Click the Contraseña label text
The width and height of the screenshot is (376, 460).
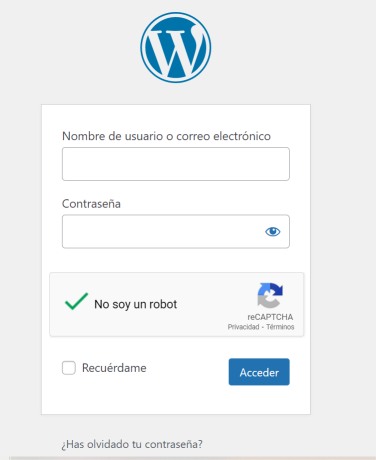tap(91, 204)
